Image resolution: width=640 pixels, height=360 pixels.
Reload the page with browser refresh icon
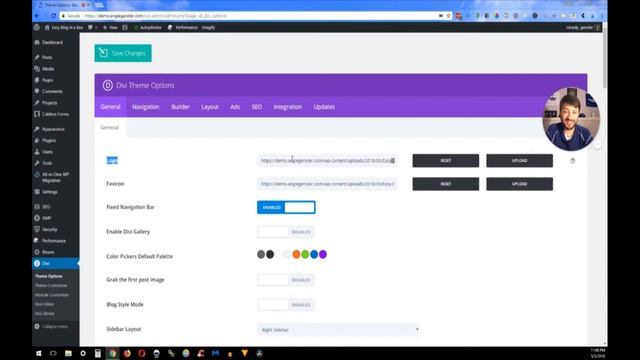[x=53, y=16]
